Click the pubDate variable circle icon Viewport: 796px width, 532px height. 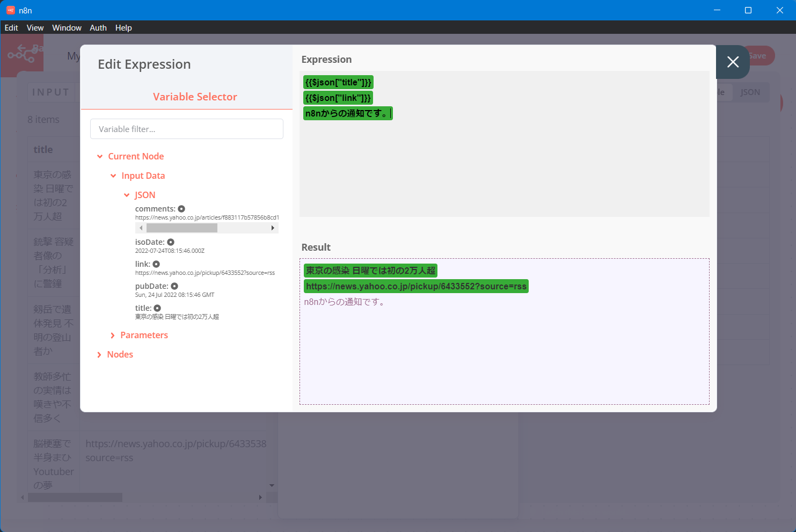click(174, 286)
